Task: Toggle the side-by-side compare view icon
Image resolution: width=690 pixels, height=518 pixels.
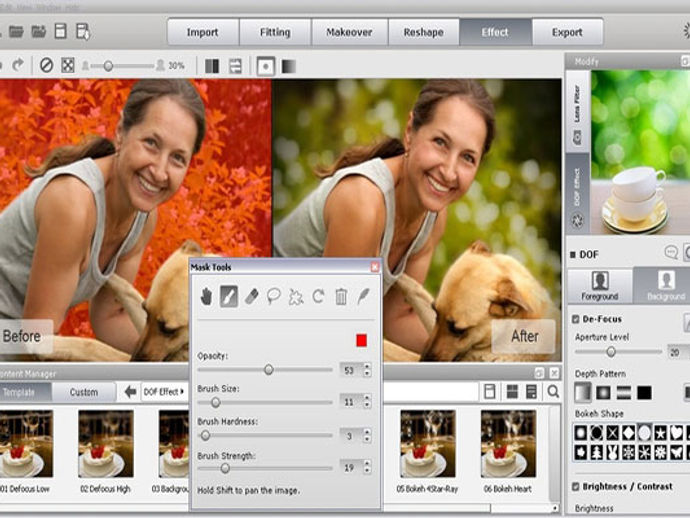Action: (x=212, y=66)
